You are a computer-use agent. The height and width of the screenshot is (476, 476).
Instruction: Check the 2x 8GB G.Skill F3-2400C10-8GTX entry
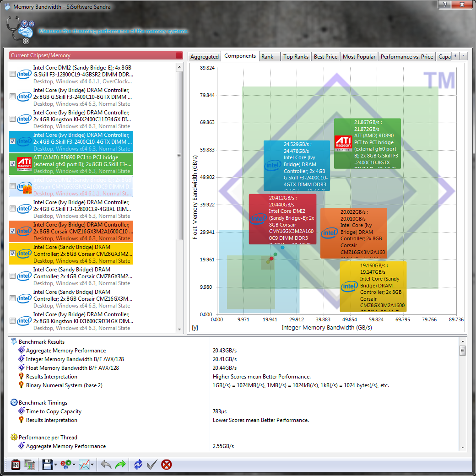click(12, 97)
